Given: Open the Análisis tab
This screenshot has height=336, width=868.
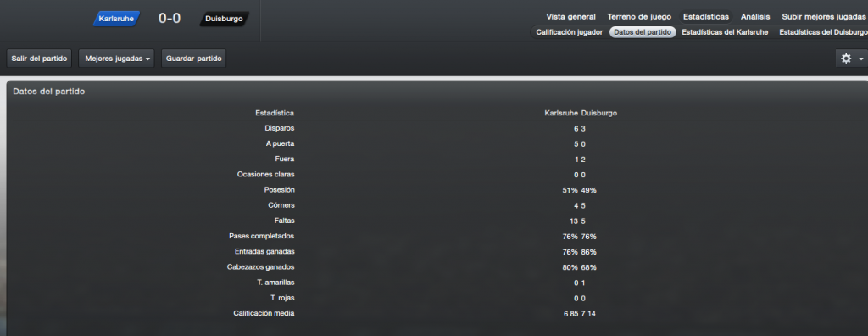Looking at the screenshot, I should (x=755, y=17).
